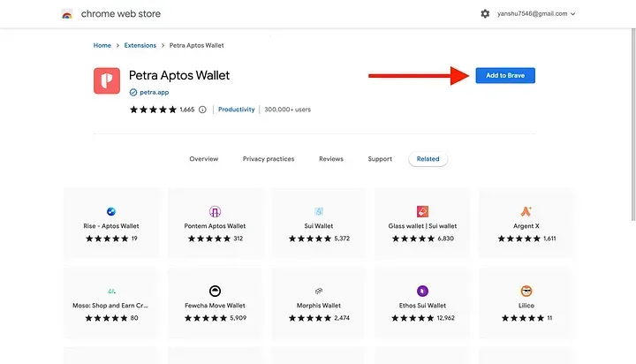The width and height of the screenshot is (636, 364).
Task: Click the Fewcha Move Wallet icon
Action: (x=215, y=291)
